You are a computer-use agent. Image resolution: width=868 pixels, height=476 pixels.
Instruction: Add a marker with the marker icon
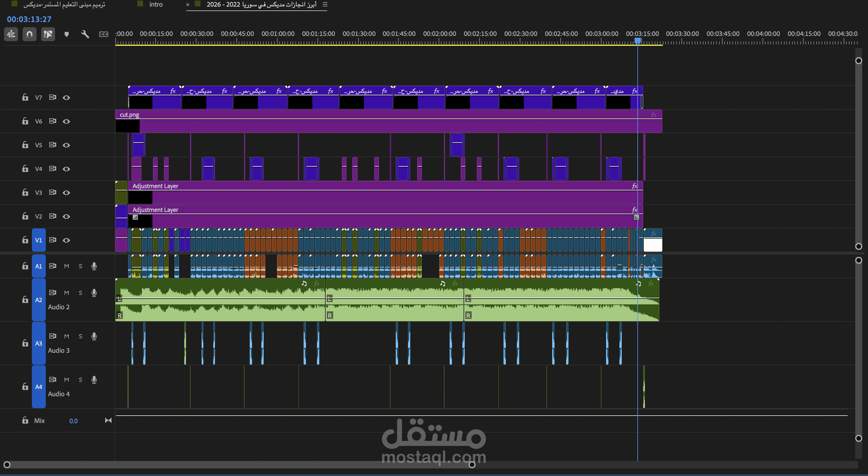pos(67,34)
